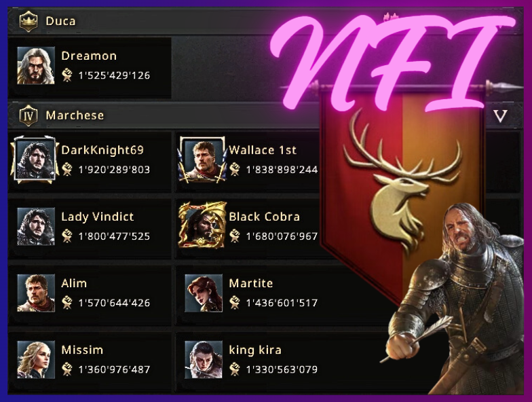Open DarkKnight69's framed avatar

35,160
